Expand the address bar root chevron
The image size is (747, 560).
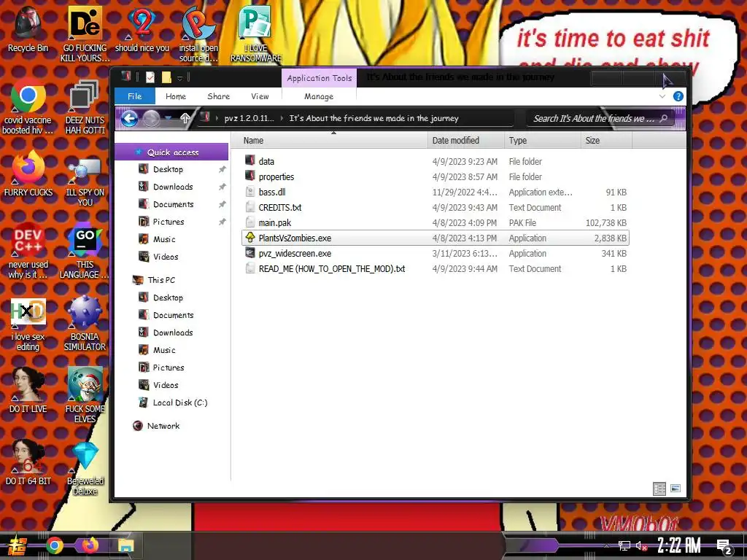[217, 118]
